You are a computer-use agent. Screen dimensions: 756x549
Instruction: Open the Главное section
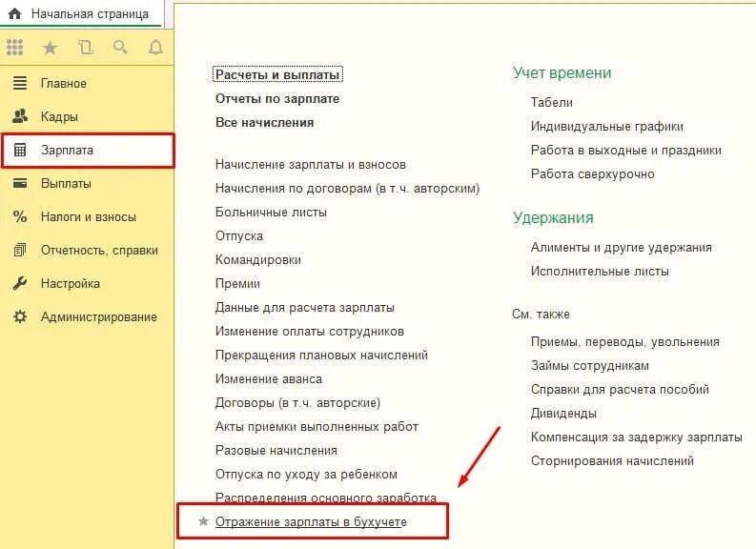87,83
